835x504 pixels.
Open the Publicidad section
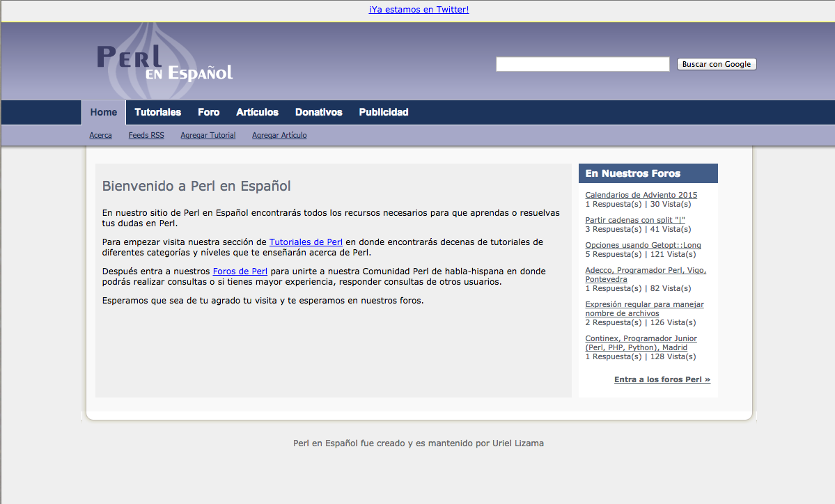383,112
